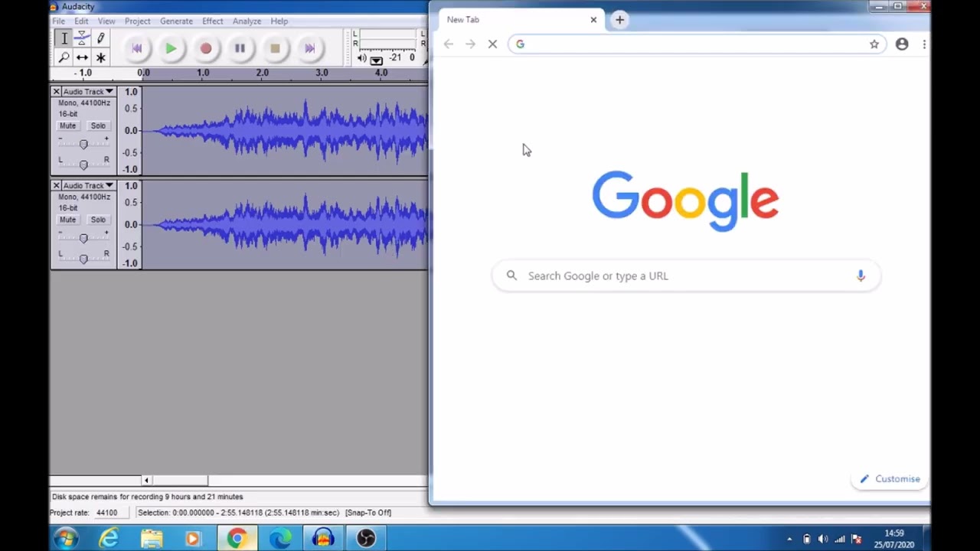This screenshot has height=551, width=980.
Task: Click the first track's gain slider
Action: point(83,143)
